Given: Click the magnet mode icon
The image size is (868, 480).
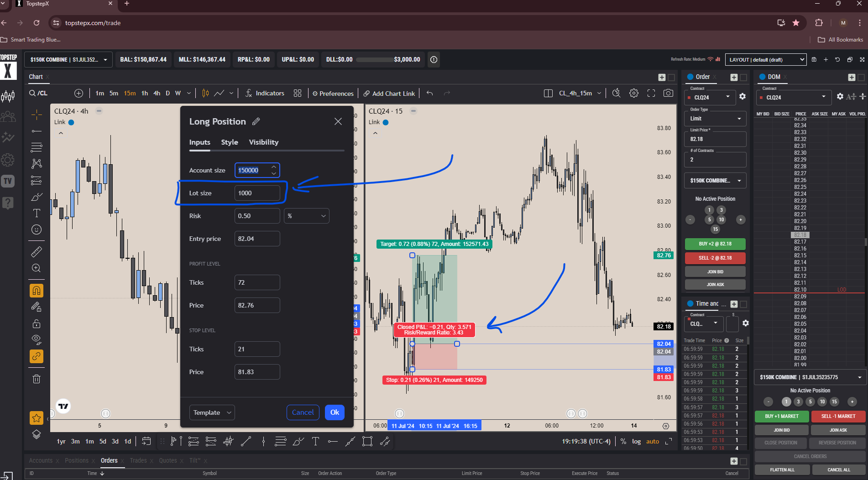Looking at the screenshot, I should 37,290.
